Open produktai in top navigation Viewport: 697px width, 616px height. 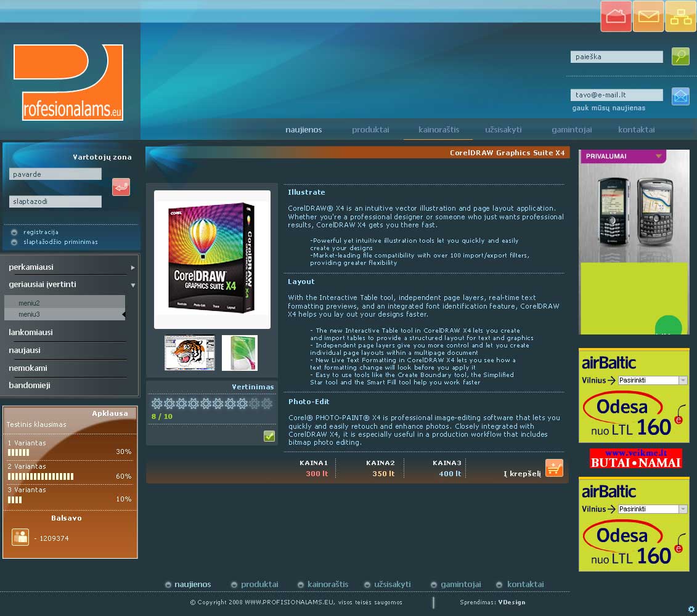[370, 130]
